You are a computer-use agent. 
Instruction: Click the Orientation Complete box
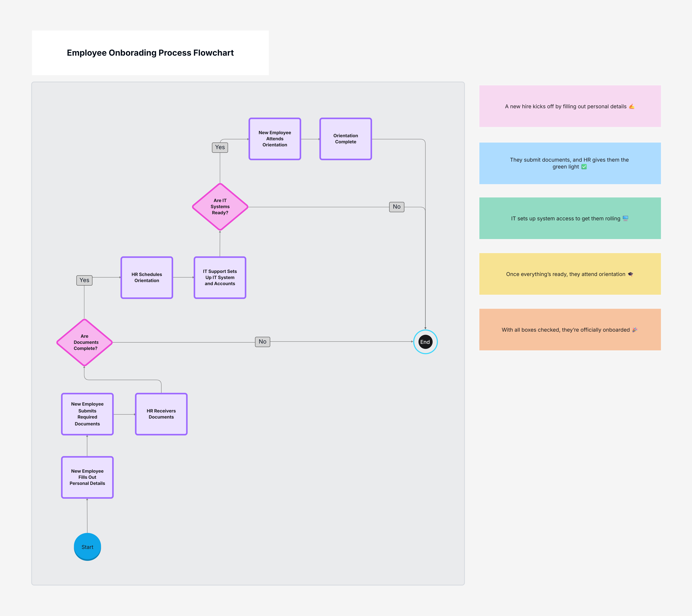click(346, 139)
